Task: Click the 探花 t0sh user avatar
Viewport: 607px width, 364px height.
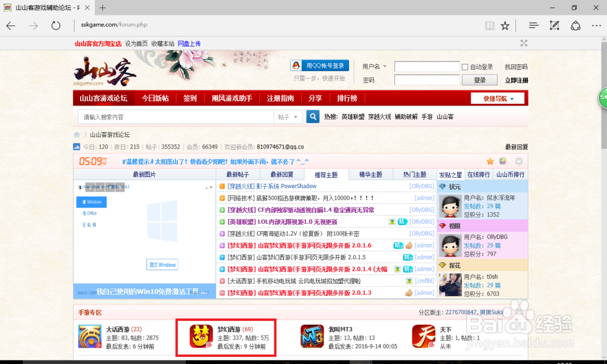Action: click(450, 285)
